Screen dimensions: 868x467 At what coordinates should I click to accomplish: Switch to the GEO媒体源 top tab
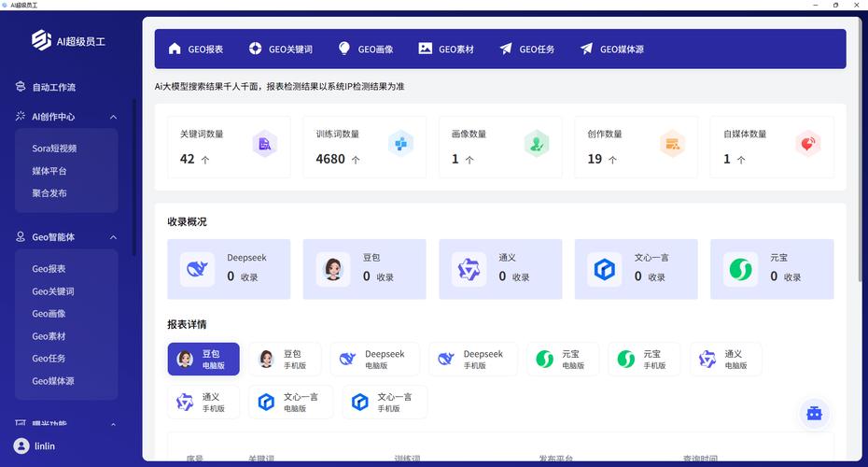coord(612,49)
